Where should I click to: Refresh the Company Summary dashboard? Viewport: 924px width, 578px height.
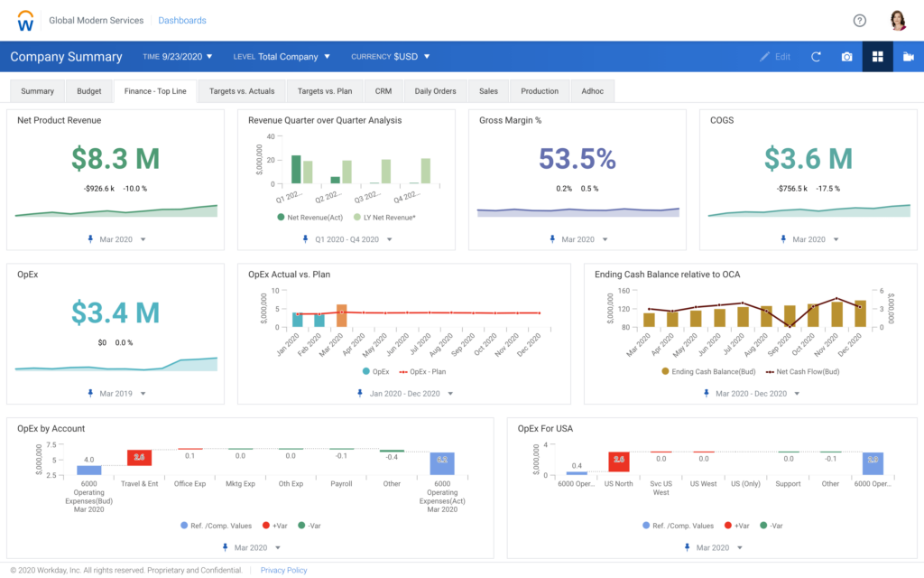[x=816, y=56]
